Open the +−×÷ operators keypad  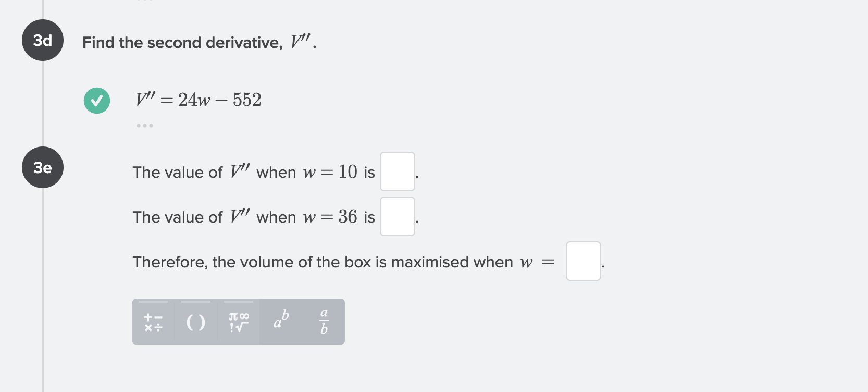point(153,322)
